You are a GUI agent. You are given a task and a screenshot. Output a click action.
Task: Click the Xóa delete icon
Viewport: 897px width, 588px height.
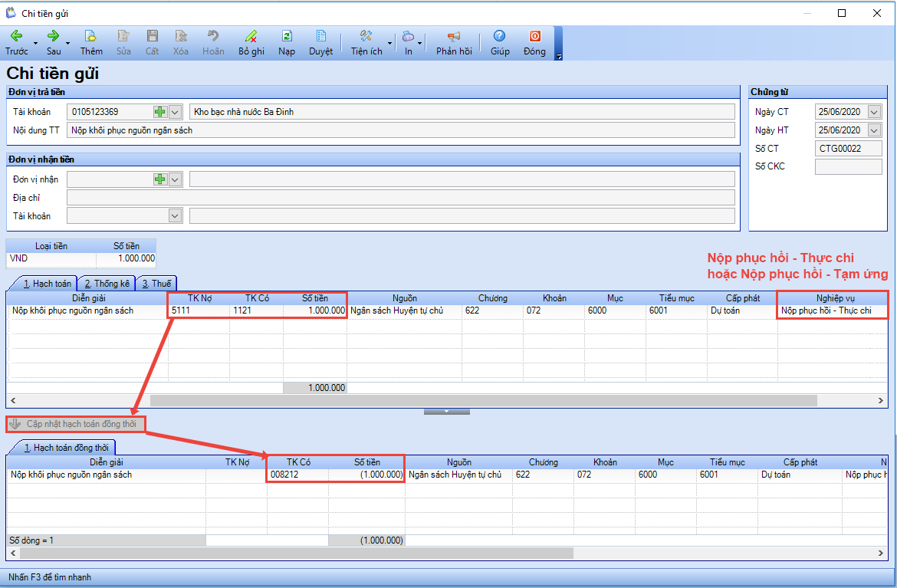coord(181,36)
